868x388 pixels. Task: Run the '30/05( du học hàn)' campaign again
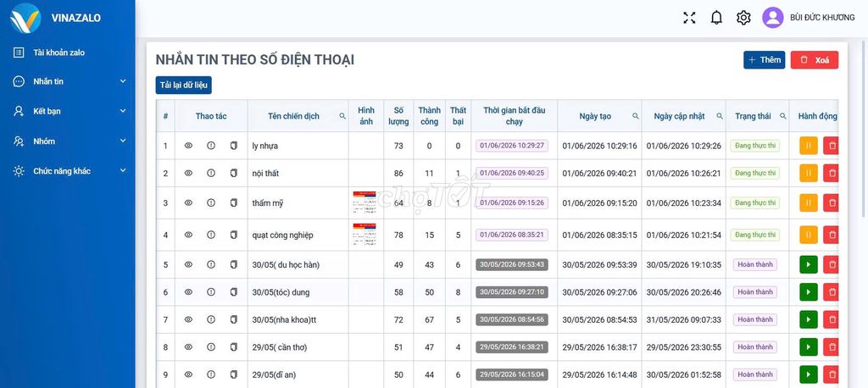(x=808, y=264)
